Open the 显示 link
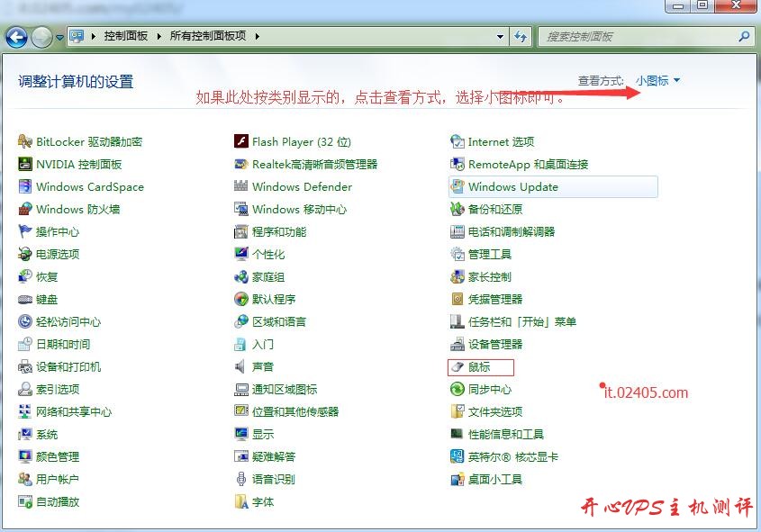Image resolution: width=761 pixels, height=532 pixels. click(263, 434)
